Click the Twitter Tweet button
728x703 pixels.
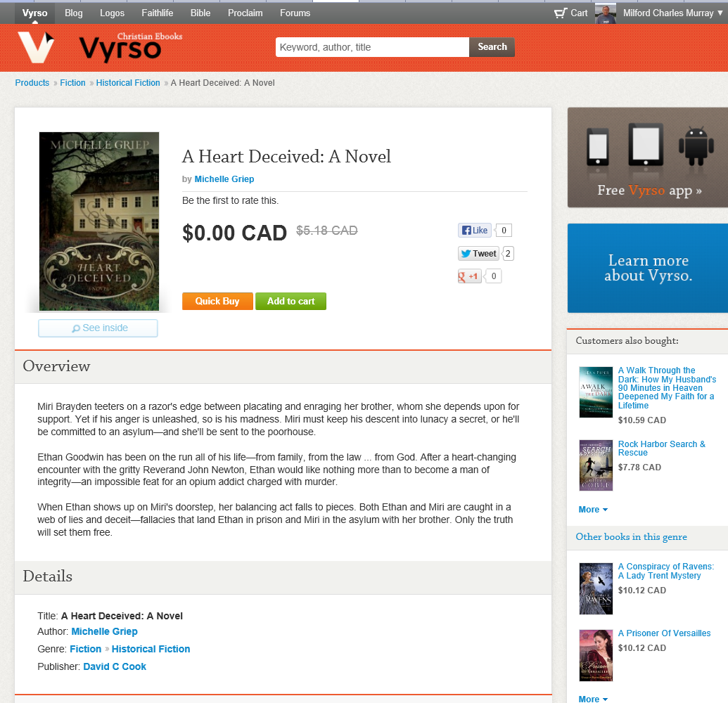coord(478,253)
